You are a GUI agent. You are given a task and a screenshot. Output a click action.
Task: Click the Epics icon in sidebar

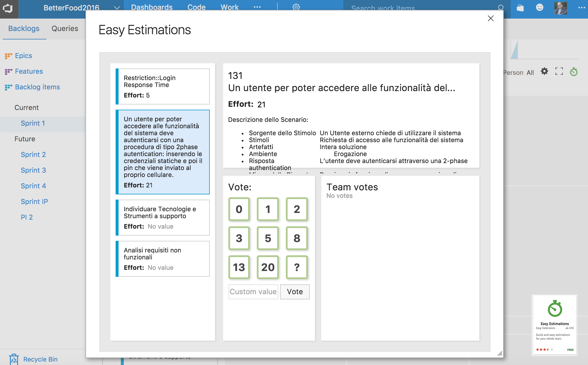[8, 55]
